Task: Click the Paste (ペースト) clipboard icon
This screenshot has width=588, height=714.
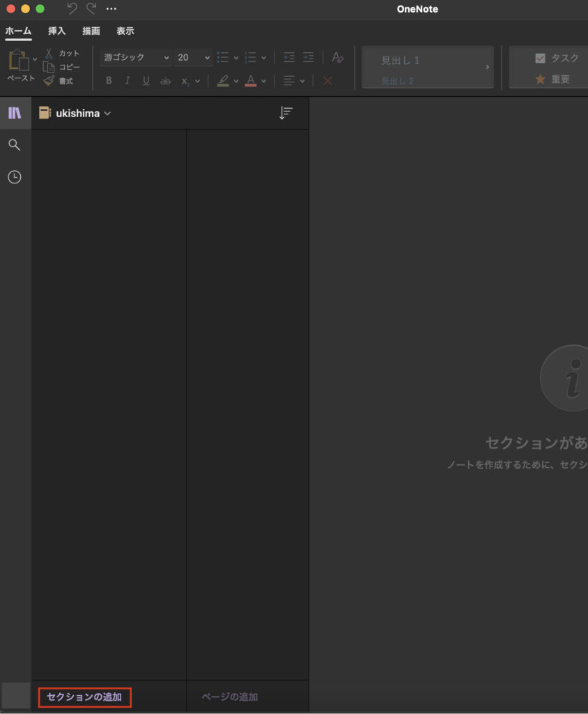Action: pyautogui.click(x=18, y=61)
